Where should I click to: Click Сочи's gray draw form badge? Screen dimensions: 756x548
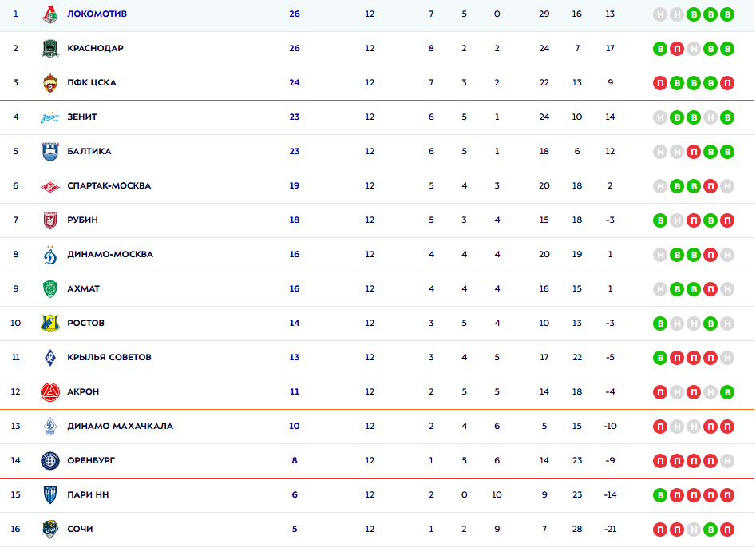(x=694, y=530)
